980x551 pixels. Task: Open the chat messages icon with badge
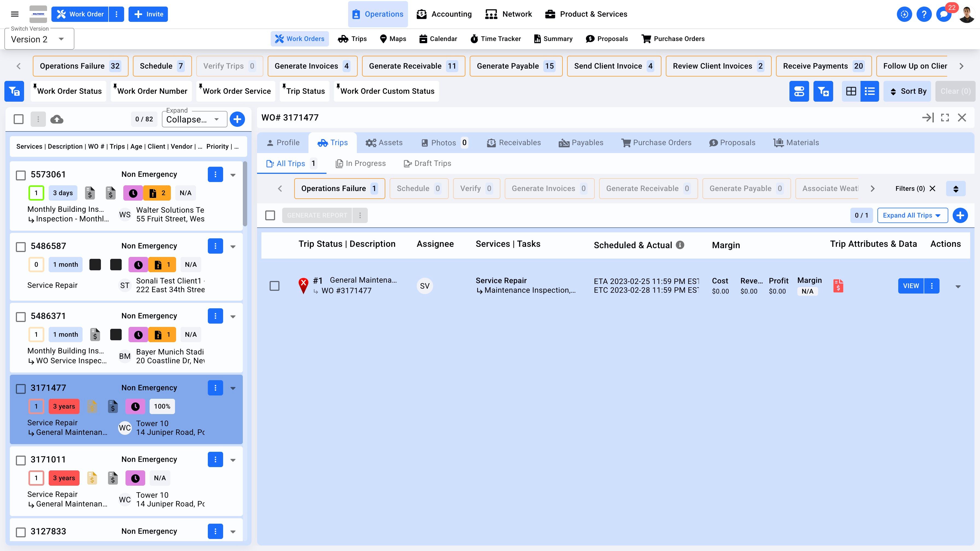point(944,14)
